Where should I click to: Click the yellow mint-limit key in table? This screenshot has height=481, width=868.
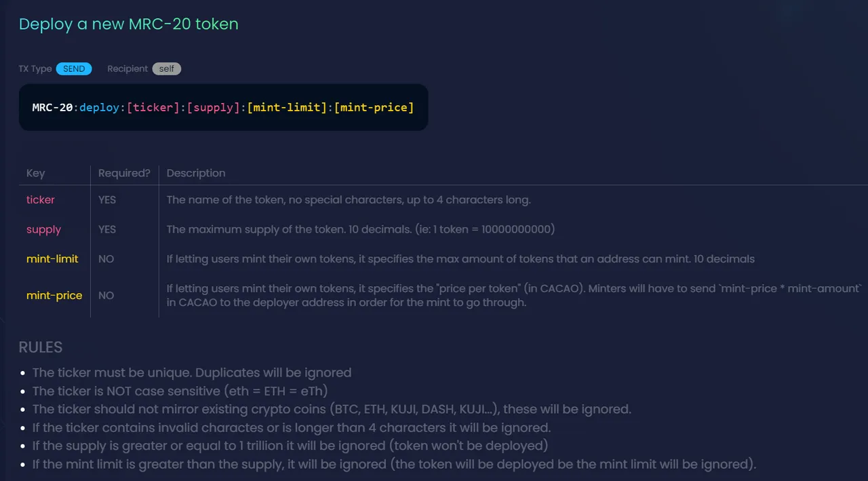point(52,258)
